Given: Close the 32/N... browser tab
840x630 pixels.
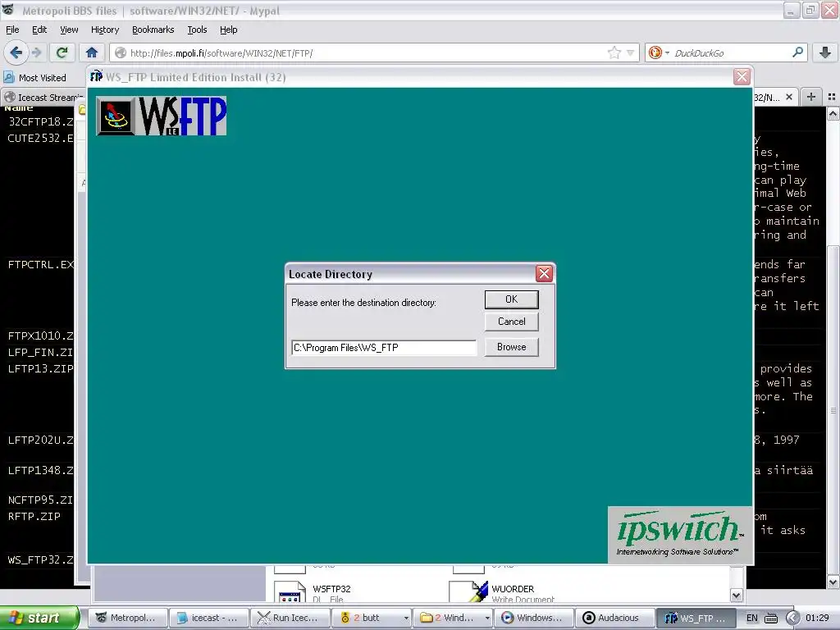Looking at the screenshot, I should tap(788, 97).
